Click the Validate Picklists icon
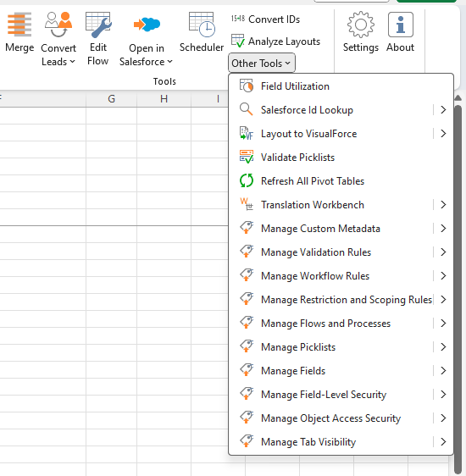The width and height of the screenshot is (466, 476). 247,157
